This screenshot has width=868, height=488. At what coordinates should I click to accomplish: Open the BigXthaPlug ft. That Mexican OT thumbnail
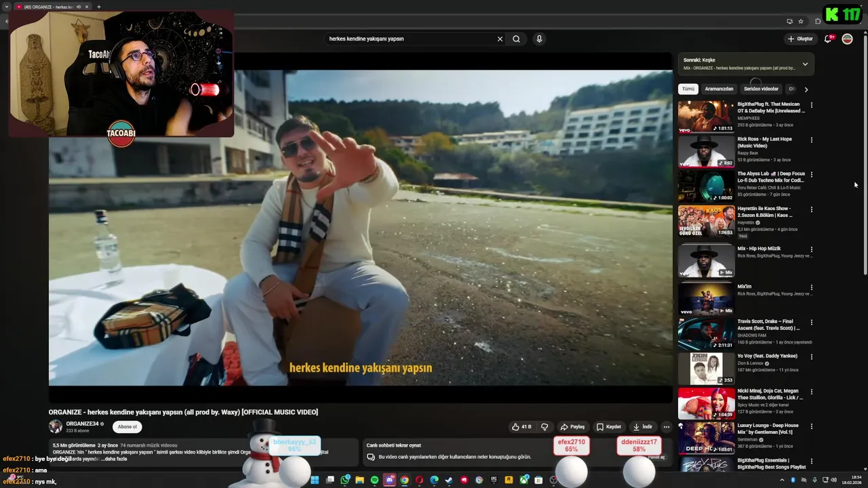pyautogui.click(x=706, y=116)
